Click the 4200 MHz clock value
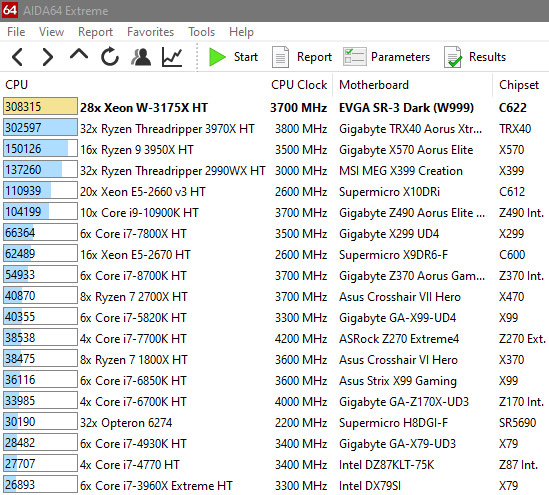 pos(301,339)
